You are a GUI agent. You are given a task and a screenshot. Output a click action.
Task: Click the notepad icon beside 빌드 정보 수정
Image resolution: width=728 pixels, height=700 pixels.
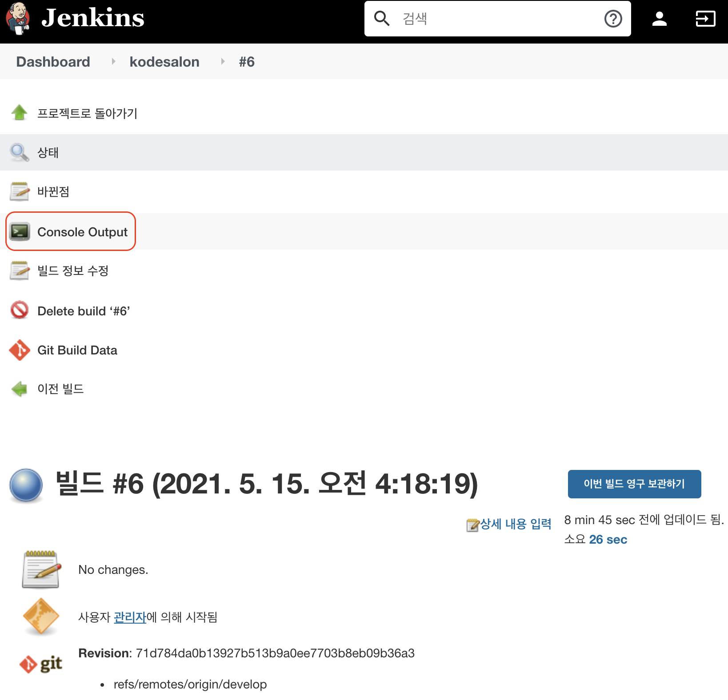click(x=20, y=270)
